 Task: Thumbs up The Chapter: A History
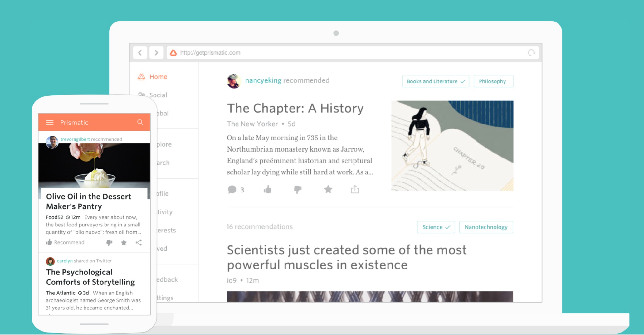pos(267,190)
